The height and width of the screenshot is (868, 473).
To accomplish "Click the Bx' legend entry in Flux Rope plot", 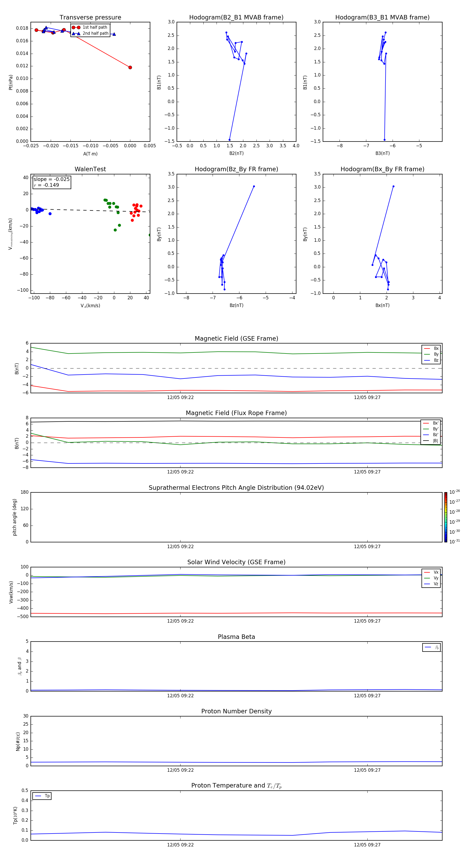I will [431, 423].
